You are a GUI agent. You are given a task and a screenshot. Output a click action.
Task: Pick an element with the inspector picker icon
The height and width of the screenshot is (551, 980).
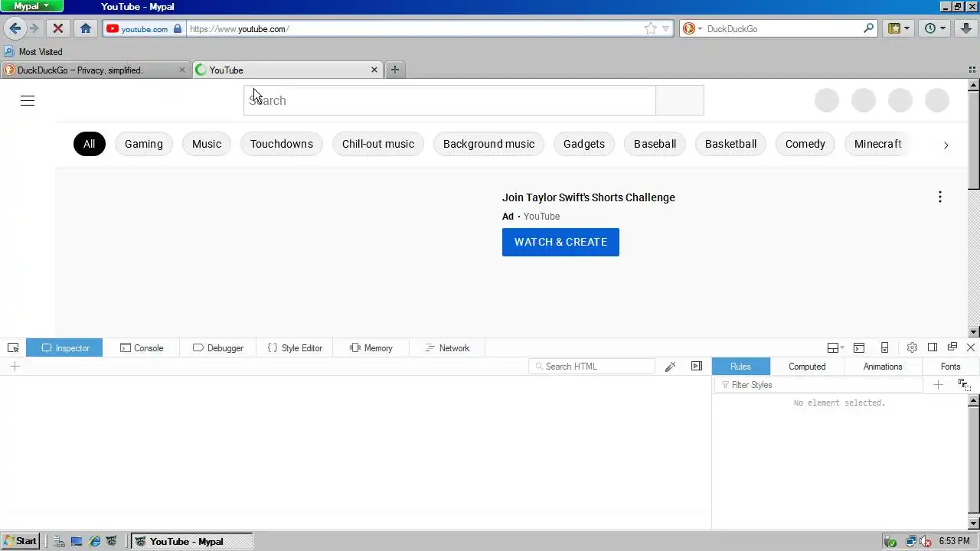(13, 347)
